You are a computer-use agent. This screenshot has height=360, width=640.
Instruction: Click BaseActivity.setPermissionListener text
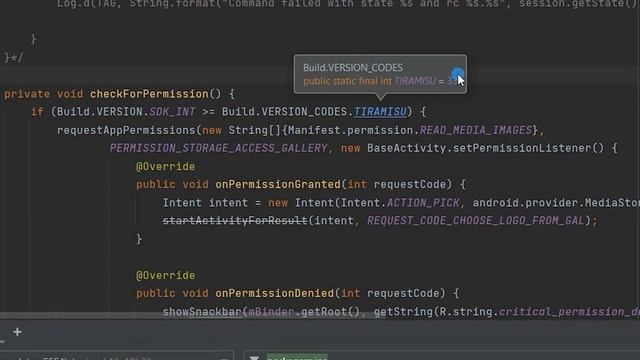tap(479, 148)
